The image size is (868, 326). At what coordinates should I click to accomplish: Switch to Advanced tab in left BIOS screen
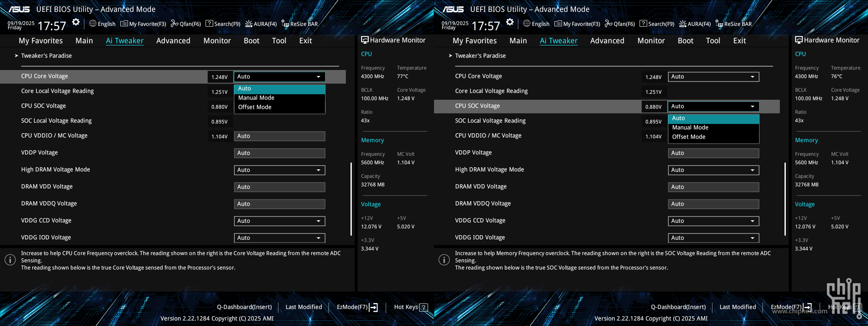point(173,41)
